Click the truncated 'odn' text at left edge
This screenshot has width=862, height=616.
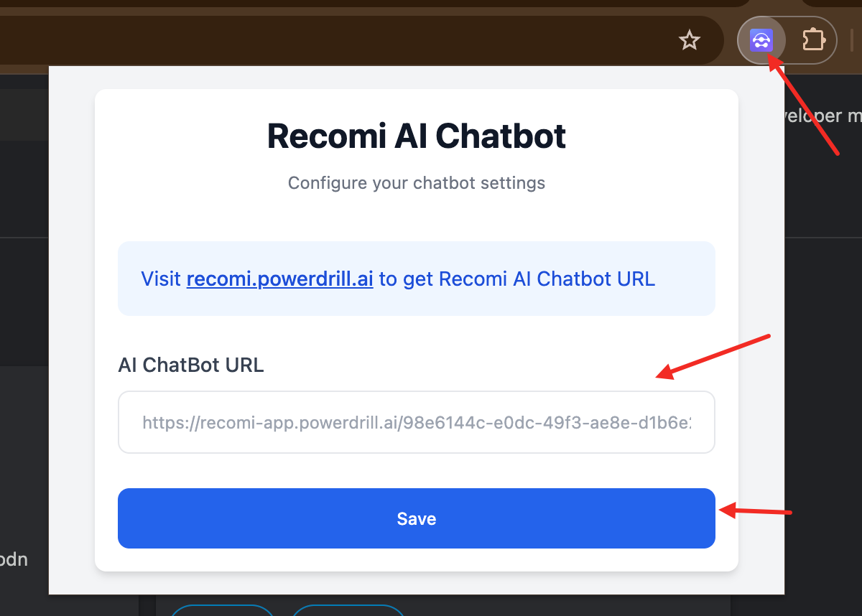(14, 559)
